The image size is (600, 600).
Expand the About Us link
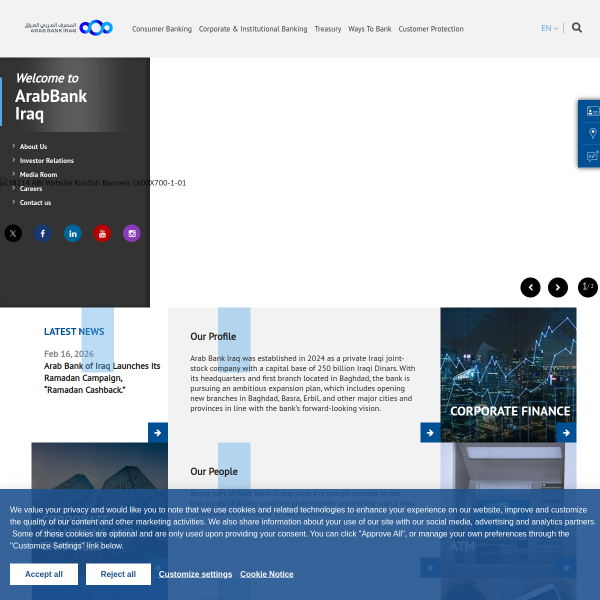(33, 147)
